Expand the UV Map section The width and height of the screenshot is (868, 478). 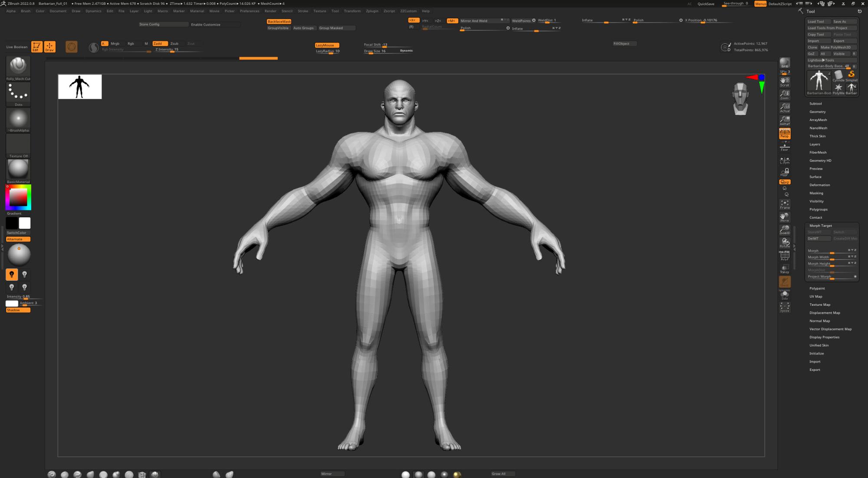click(815, 297)
